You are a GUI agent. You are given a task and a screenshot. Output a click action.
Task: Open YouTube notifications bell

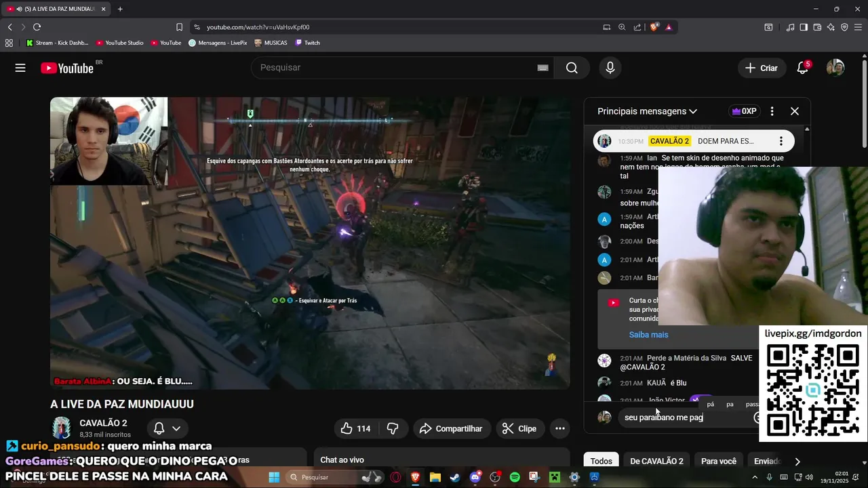click(803, 68)
